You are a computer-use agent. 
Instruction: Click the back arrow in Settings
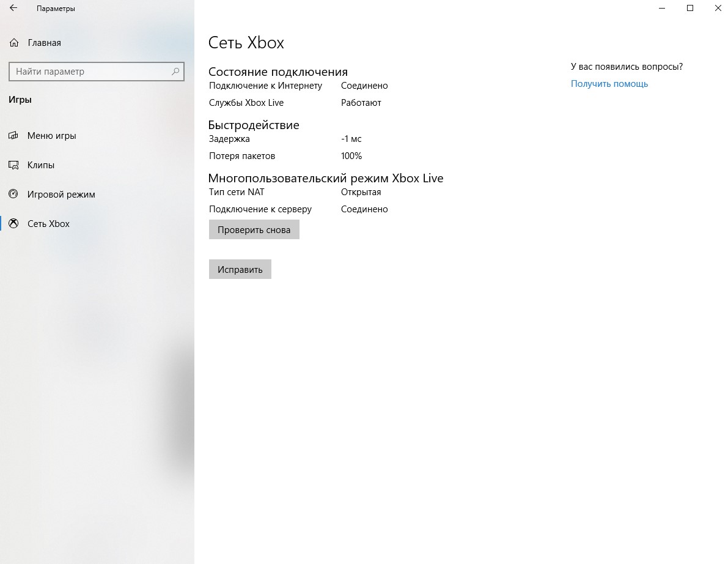pos(13,9)
